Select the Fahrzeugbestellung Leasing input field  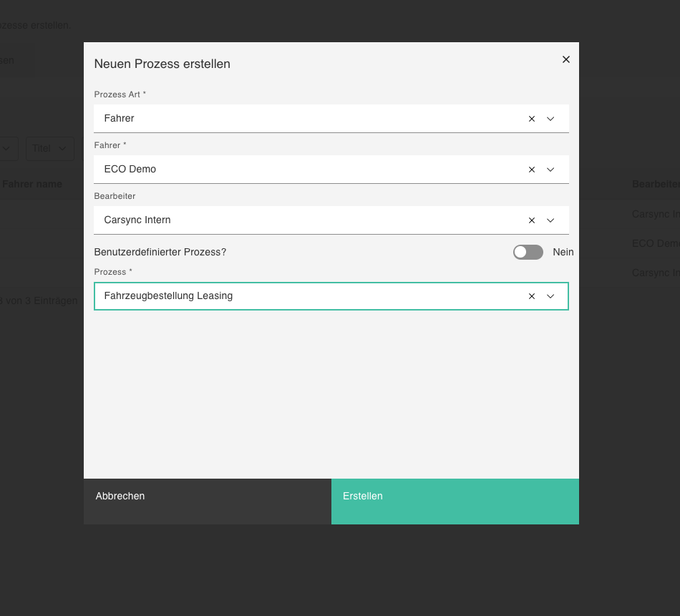pyautogui.click(x=331, y=296)
